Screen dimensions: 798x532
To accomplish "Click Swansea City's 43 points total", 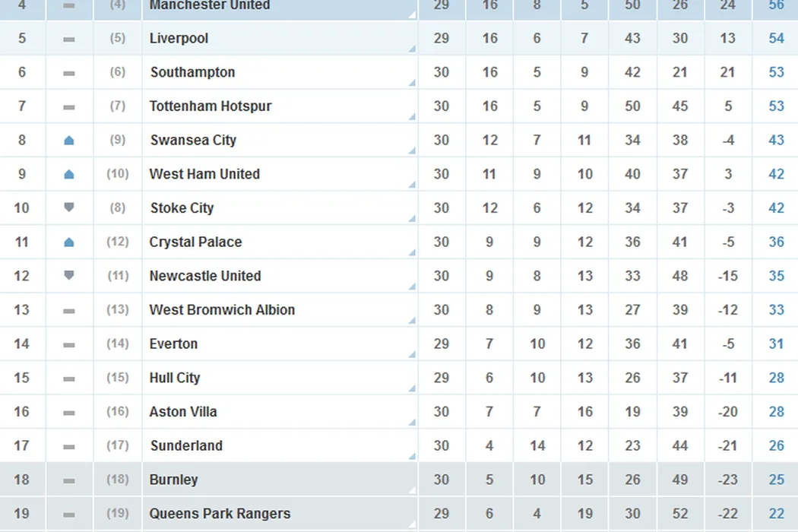I will pos(776,140).
